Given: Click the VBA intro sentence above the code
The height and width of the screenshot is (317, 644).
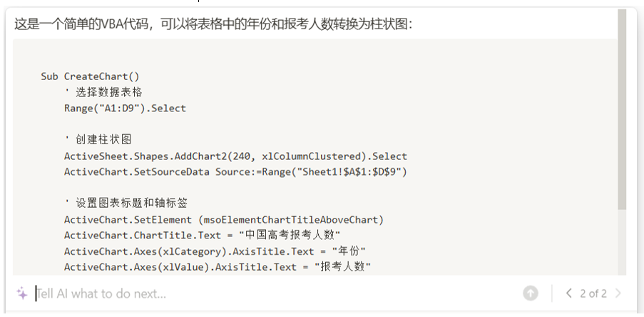Looking at the screenshot, I should tap(213, 24).
